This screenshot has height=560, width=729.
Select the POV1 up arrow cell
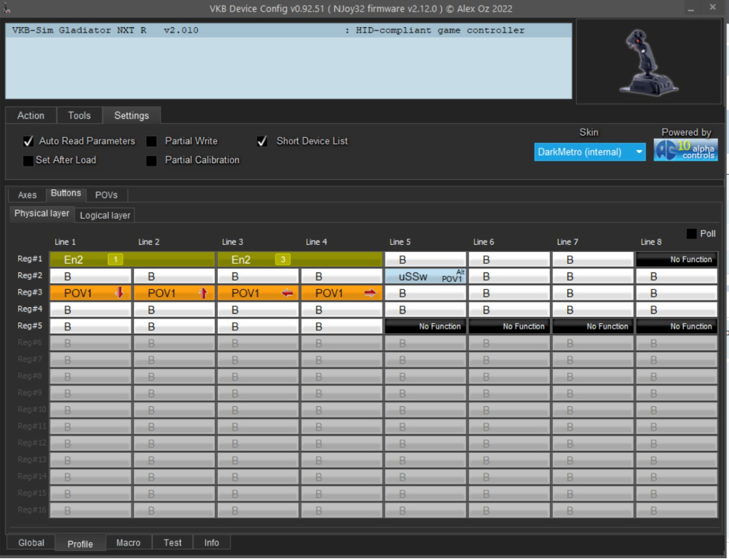point(174,293)
